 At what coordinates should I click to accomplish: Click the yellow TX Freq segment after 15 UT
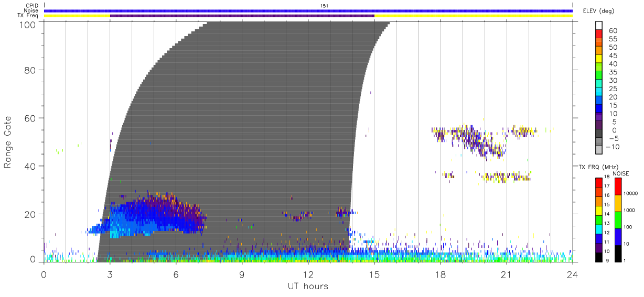(474, 16)
